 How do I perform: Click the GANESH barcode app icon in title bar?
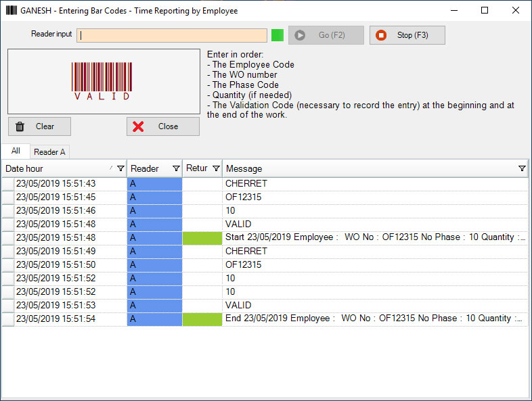tap(11, 11)
